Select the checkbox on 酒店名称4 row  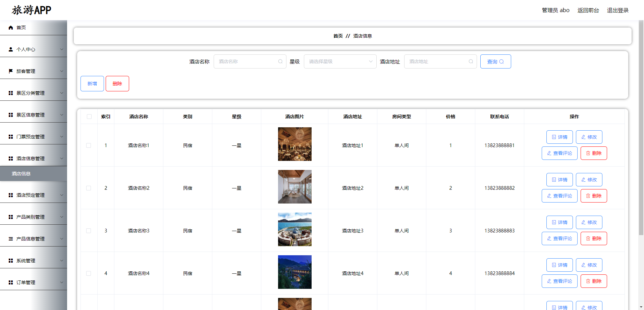(89, 273)
